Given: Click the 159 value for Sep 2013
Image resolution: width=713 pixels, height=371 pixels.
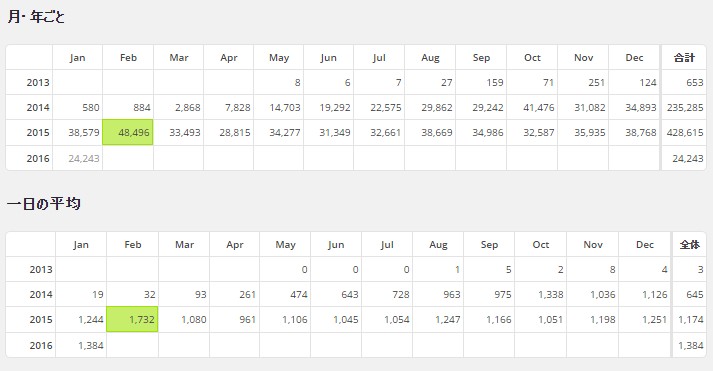Looking at the screenshot, I should coord(481,82).
